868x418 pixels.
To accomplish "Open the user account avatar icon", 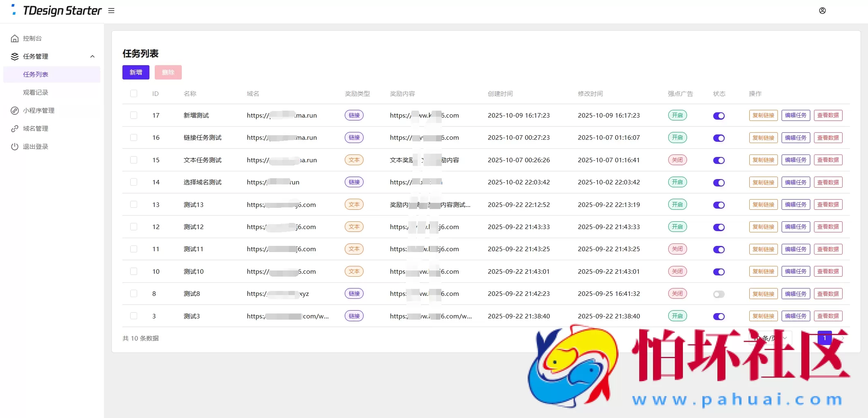I will 822,11.
